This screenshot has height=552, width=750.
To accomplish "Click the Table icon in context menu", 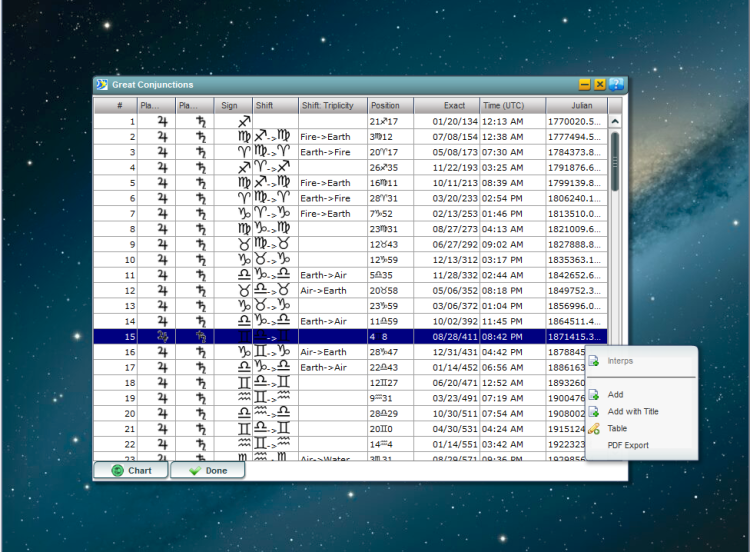I will coord(594,428).
